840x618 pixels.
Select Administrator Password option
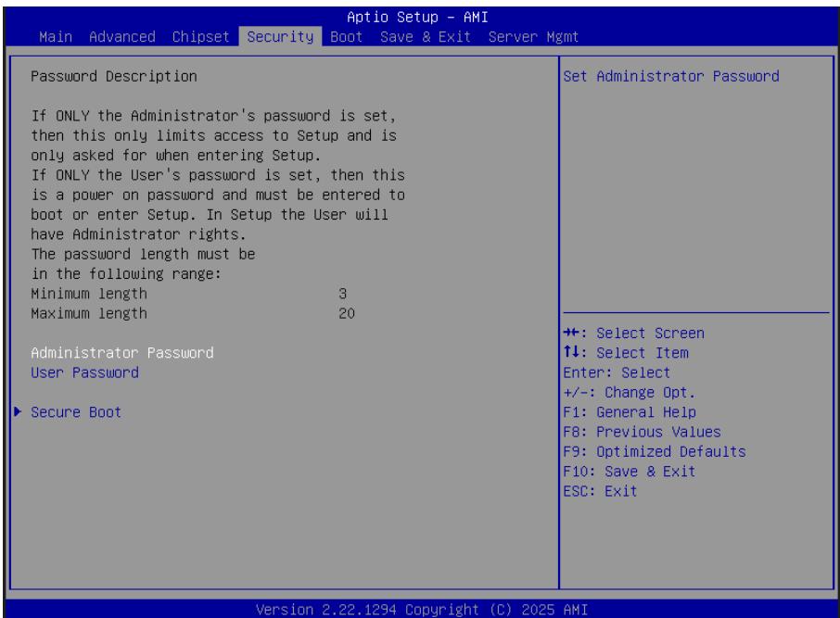click(122, 353)
